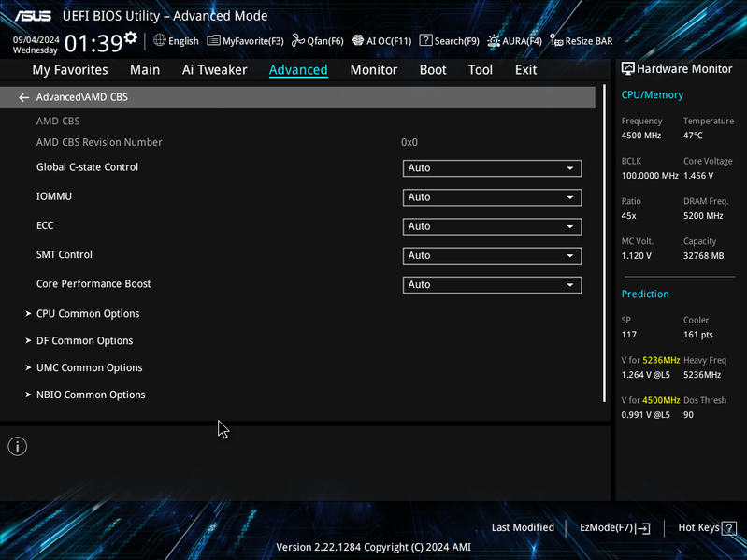Click MC Volt. value 1.120 V

point(636,256)
